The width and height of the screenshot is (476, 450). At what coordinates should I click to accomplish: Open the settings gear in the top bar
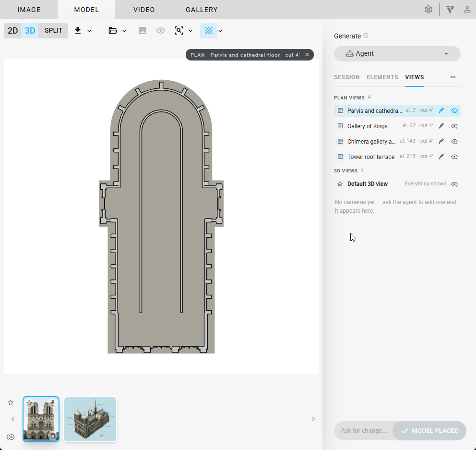click(x=428, y=10)
